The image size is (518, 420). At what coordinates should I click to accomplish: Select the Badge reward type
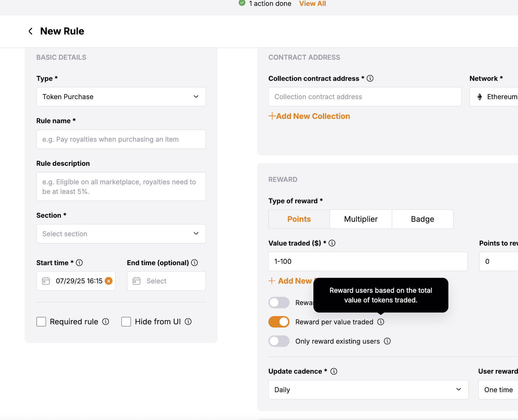coord(422,219)
